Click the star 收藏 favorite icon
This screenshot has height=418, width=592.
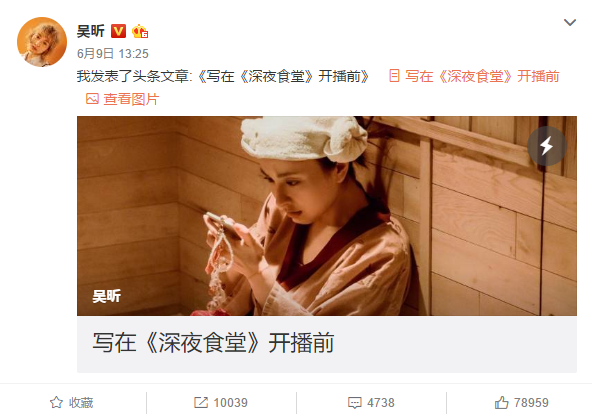tap(56, 403)
